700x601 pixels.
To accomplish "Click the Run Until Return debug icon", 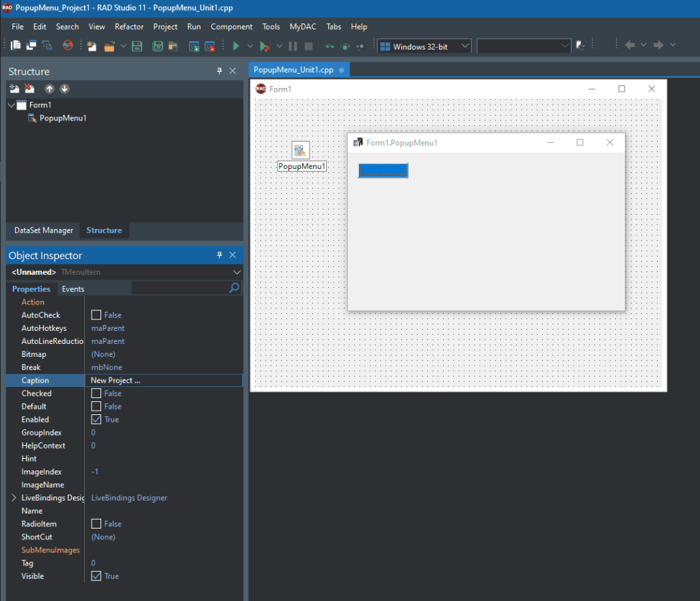I will 360,46.
